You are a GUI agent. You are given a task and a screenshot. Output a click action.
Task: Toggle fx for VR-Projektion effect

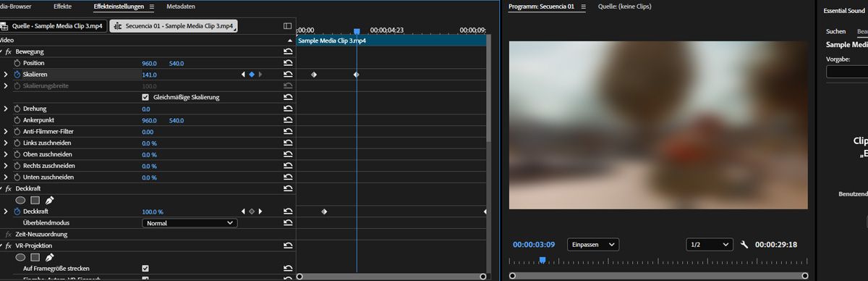pyautogui.click(x=9, y=246)
